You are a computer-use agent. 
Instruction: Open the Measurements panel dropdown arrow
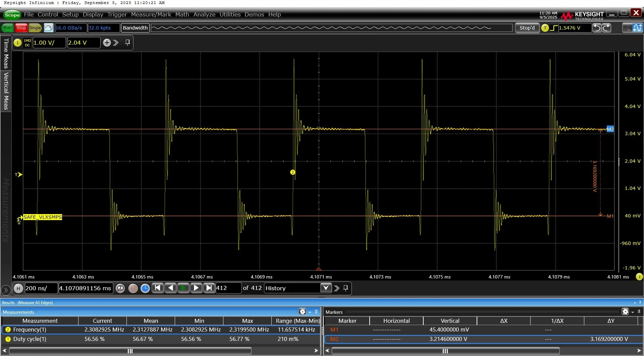point(310,312)
